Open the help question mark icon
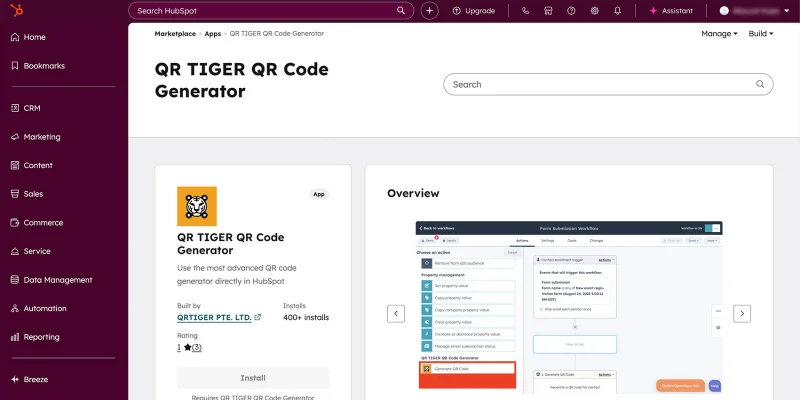800x400 pixels. coord(571,11)
